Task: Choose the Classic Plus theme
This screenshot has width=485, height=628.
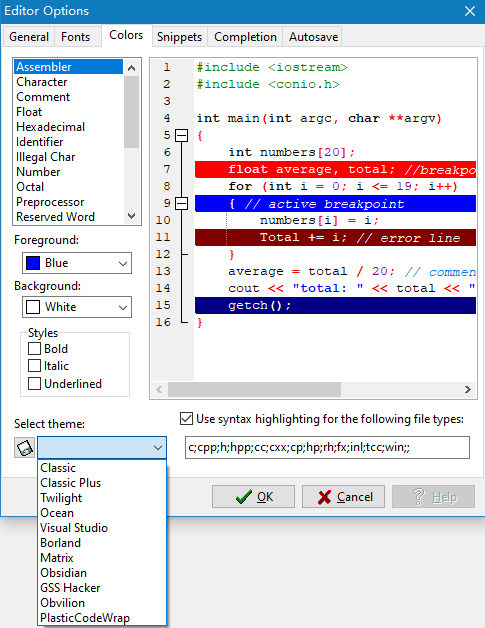Action: [102, 483]
